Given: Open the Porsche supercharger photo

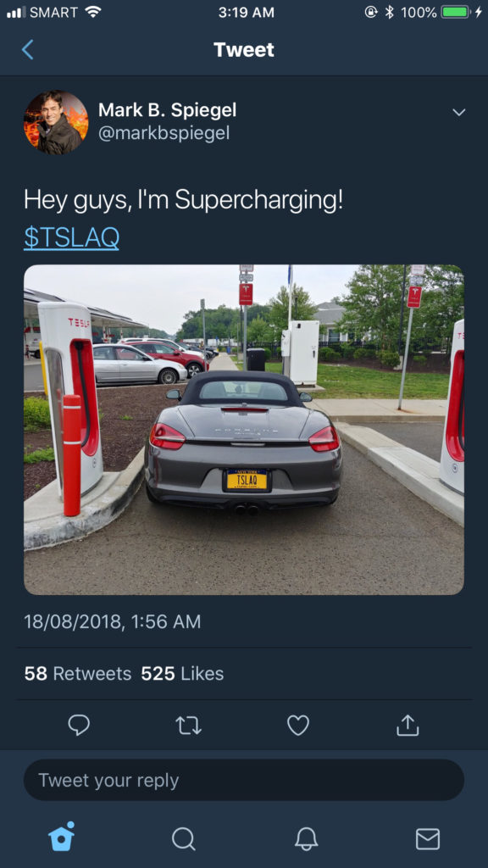Looking at the screenshot, I should (x=244, y=430).
